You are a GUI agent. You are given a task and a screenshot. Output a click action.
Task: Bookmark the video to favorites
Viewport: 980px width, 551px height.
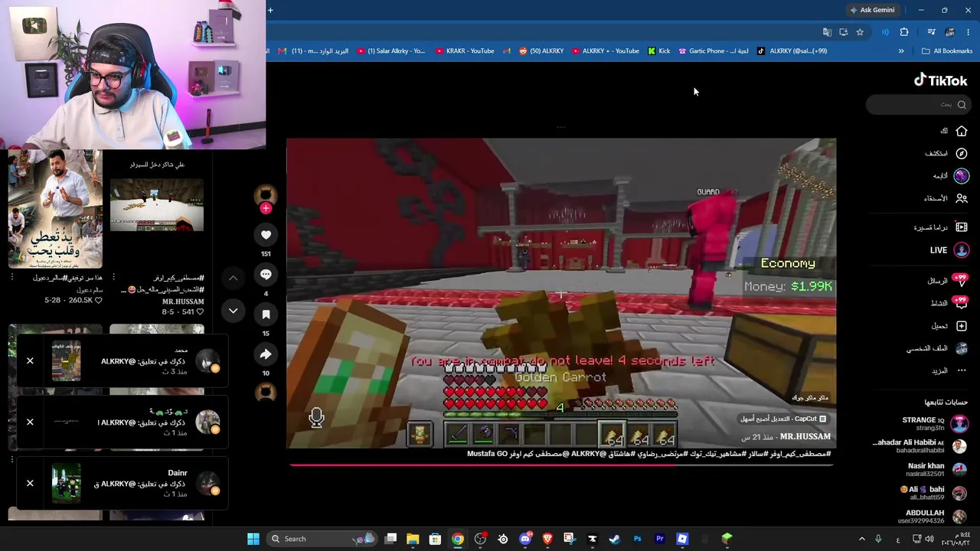(x=266, y=315)
